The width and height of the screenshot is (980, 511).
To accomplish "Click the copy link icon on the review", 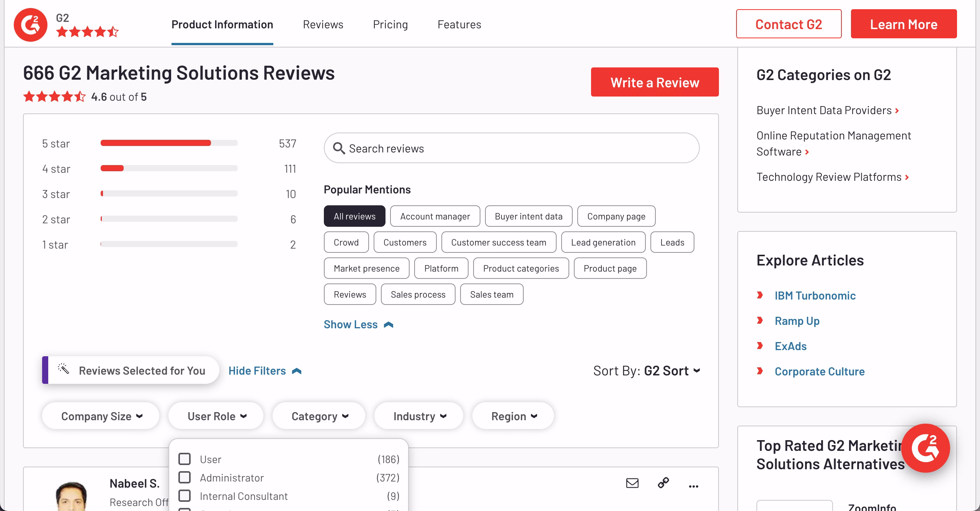I will pyautogui.click(x=663, y=483).
